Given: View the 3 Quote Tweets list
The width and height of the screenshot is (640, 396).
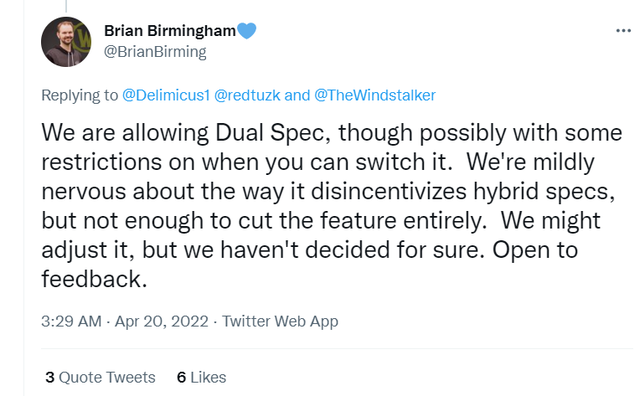Looking at the screenshot, I should point(100,377).
